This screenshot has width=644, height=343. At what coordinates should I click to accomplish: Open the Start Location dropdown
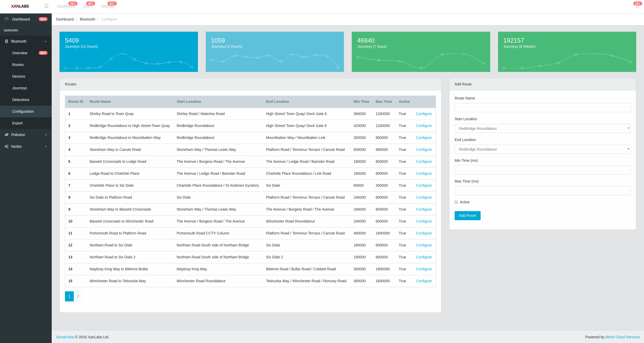542,129
